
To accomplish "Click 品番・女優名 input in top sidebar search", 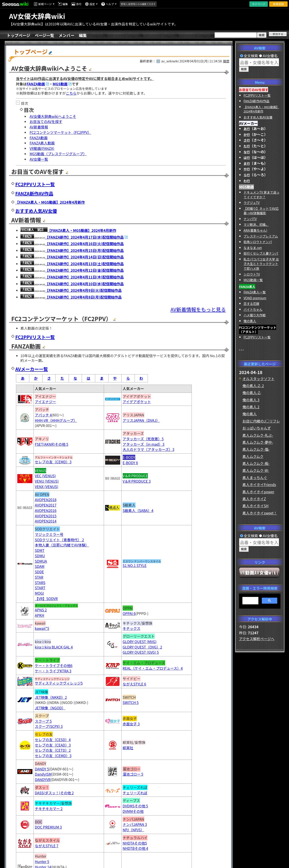I will coord(259,62).
